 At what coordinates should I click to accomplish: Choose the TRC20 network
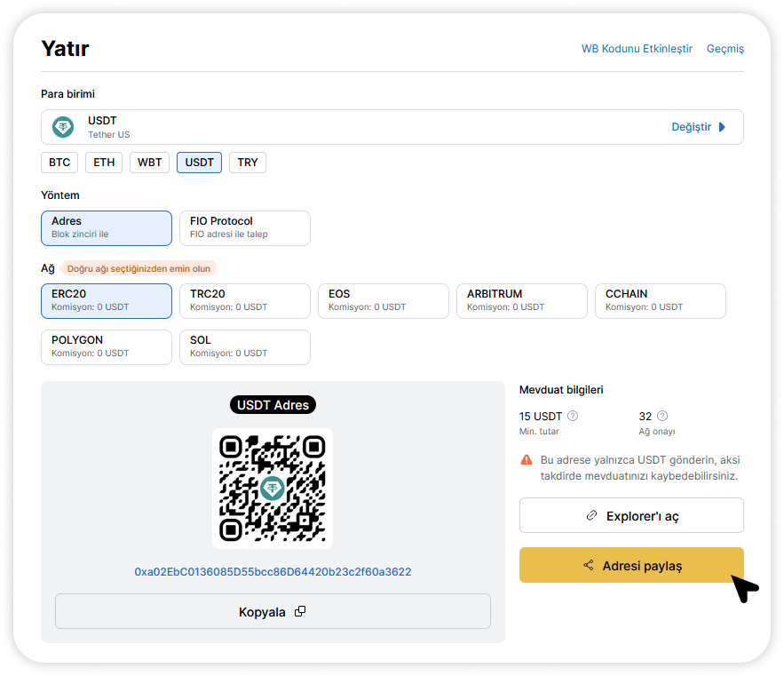(x=244, y=300)
